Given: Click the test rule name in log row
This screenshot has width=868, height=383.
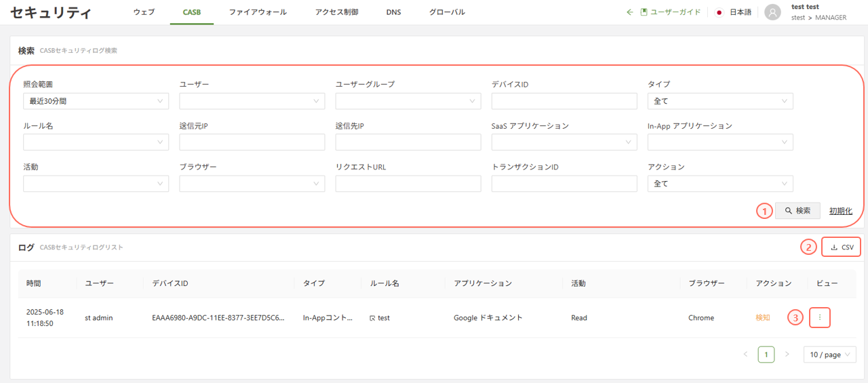Looking at the screenshot, I should tap(383, 318).
